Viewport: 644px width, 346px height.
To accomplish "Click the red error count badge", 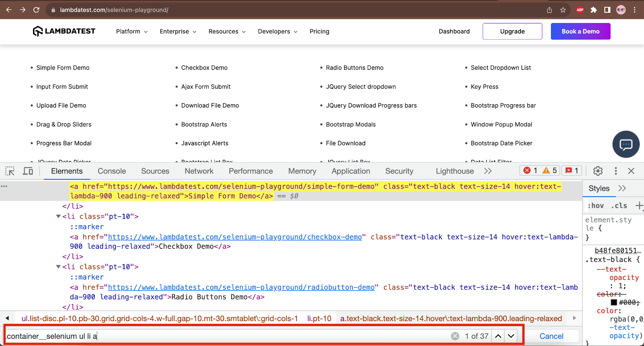I will point(530,170).
